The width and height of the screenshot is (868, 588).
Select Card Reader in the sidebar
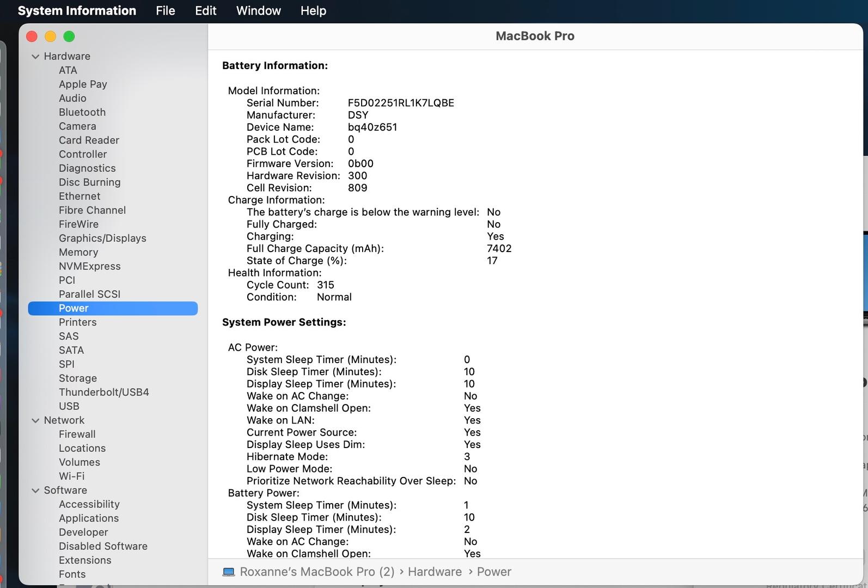89,140
